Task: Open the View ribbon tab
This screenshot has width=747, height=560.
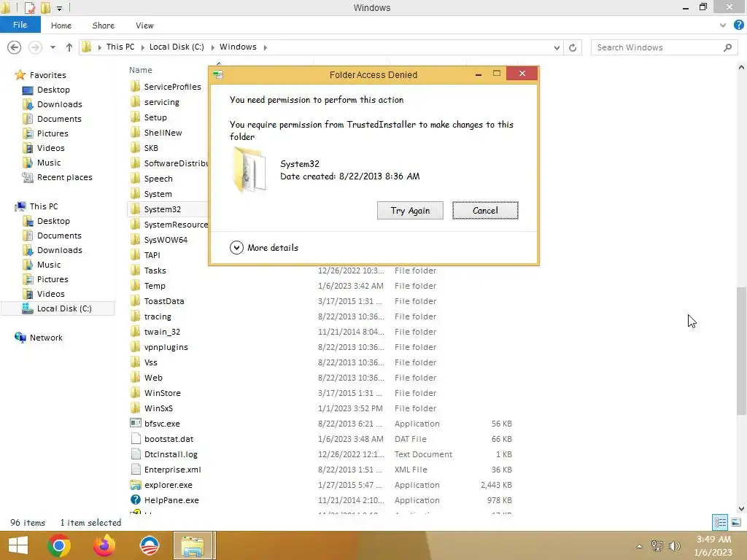Action: click(x=144, y=26)
